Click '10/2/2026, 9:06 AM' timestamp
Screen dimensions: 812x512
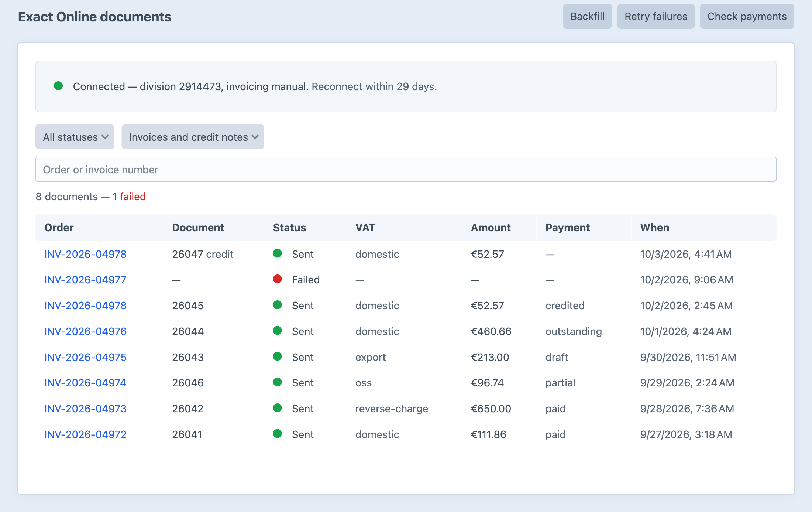(687, 280)
